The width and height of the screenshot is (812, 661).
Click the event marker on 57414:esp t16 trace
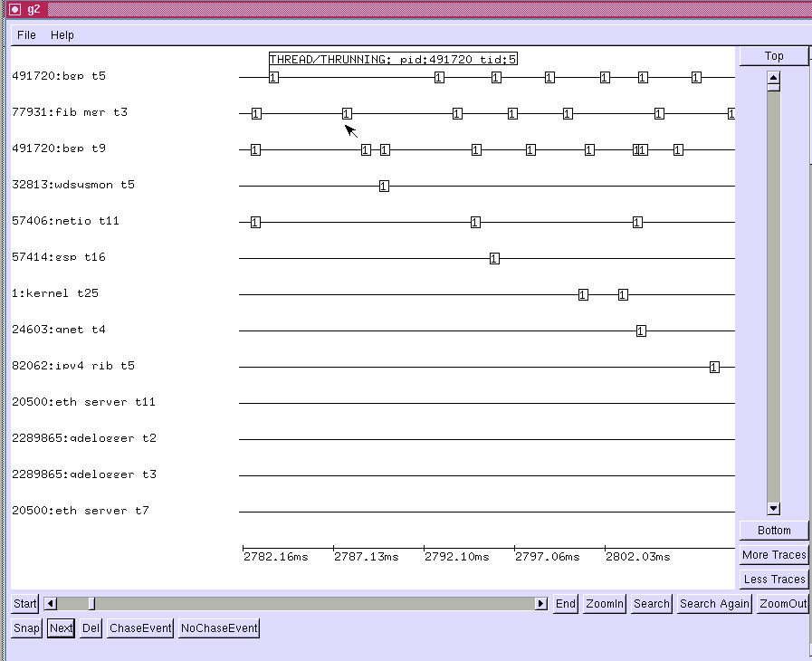[x=494, y=258]
